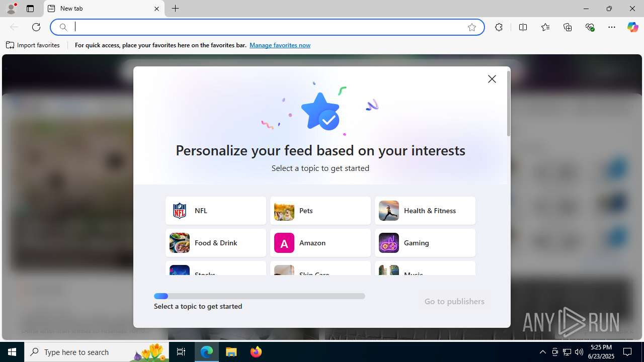Viewport: 644px width, 362px height.
Task: Open the volume control tray icon
Action: (579, 352)
